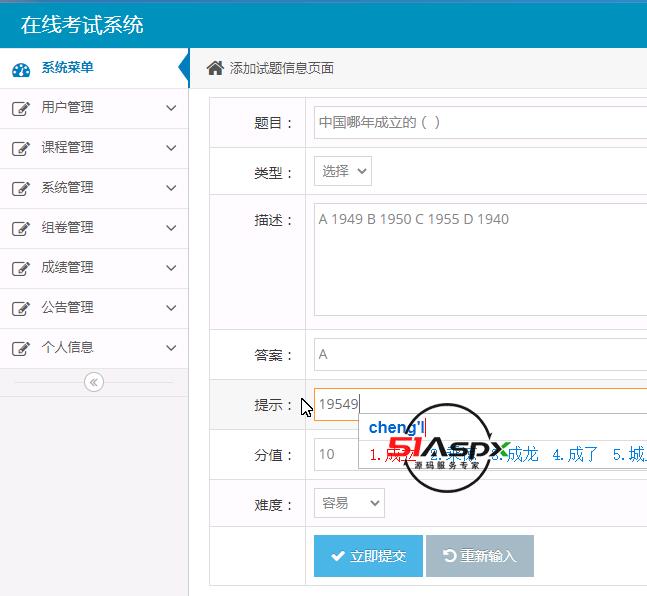Expand the 用户管理 menu chevron
Image resolution: width=647 pixels, height=596 pixels.
[171, 108]
